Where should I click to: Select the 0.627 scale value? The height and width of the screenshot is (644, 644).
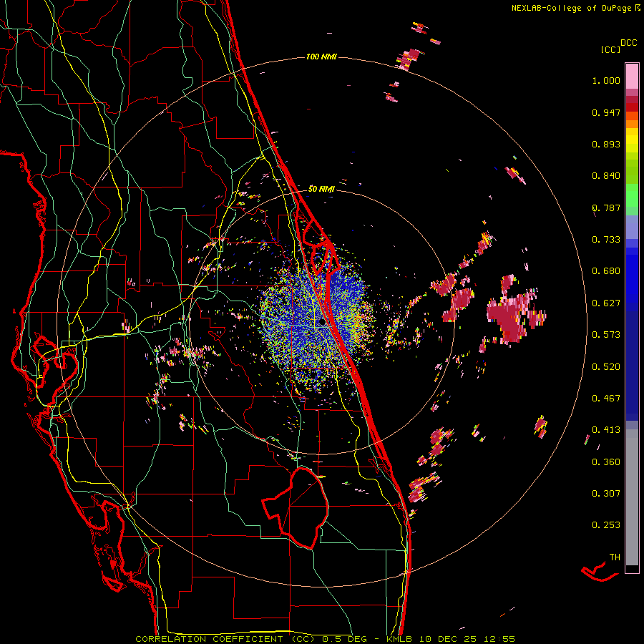coord(606,303)
